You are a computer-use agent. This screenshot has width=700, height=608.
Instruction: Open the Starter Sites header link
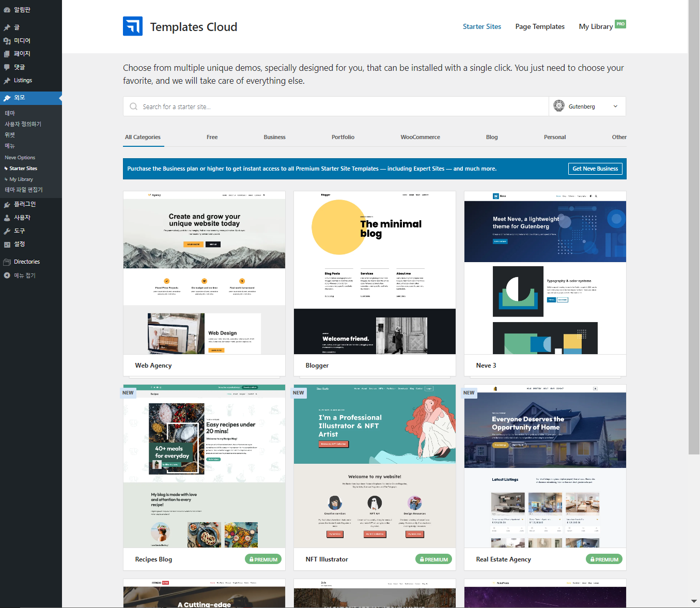coord(482,26)
